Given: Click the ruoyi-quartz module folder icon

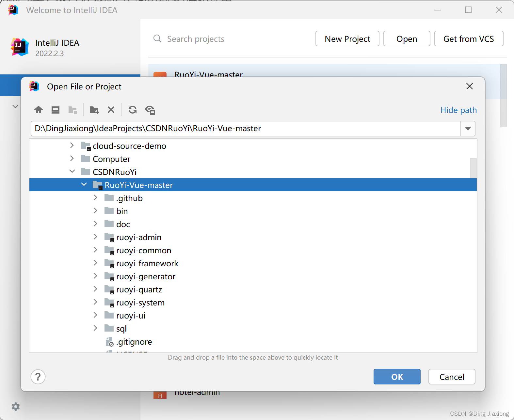Looking at the screenshot, I should click(109, 289).
